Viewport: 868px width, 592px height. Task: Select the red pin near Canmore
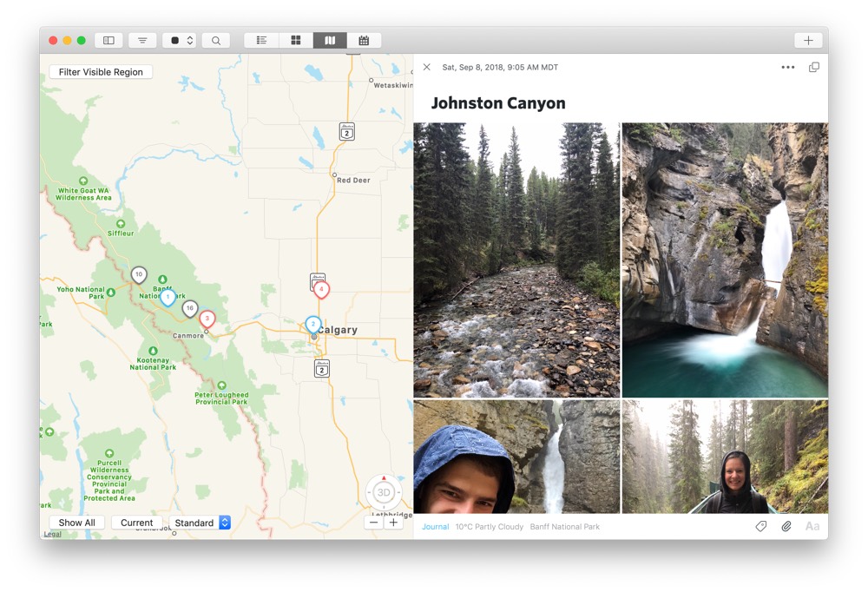(207, 319)
